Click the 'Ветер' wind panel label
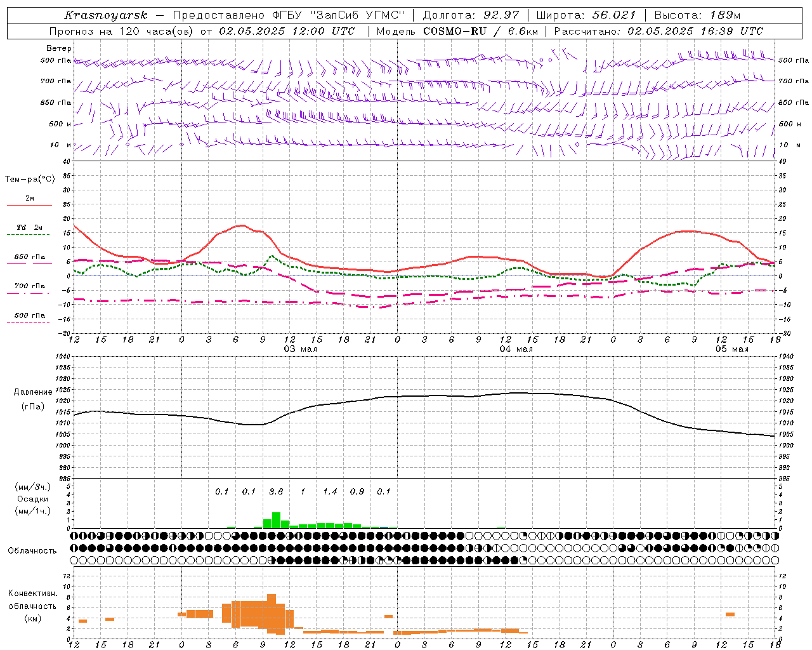The height and width of the screenshot is (650, 812). point(59,48)
